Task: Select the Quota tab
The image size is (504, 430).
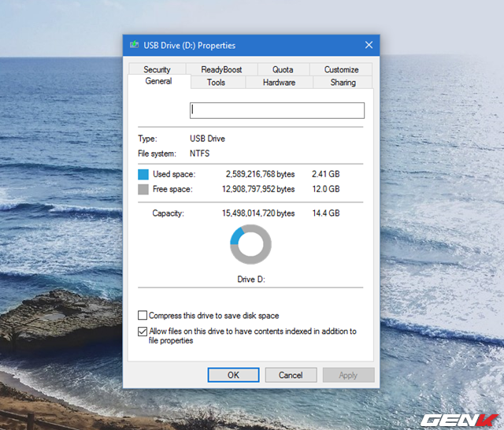Action: point(282,69)
